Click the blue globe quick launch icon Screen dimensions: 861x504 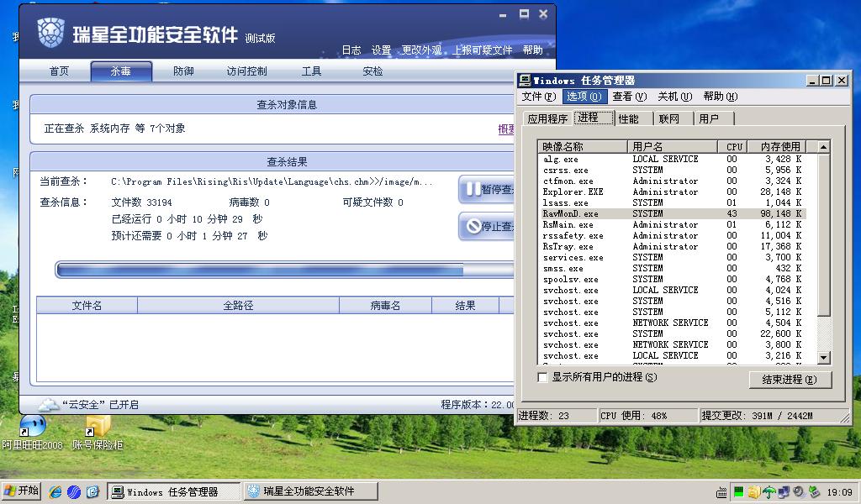[74, 492]
